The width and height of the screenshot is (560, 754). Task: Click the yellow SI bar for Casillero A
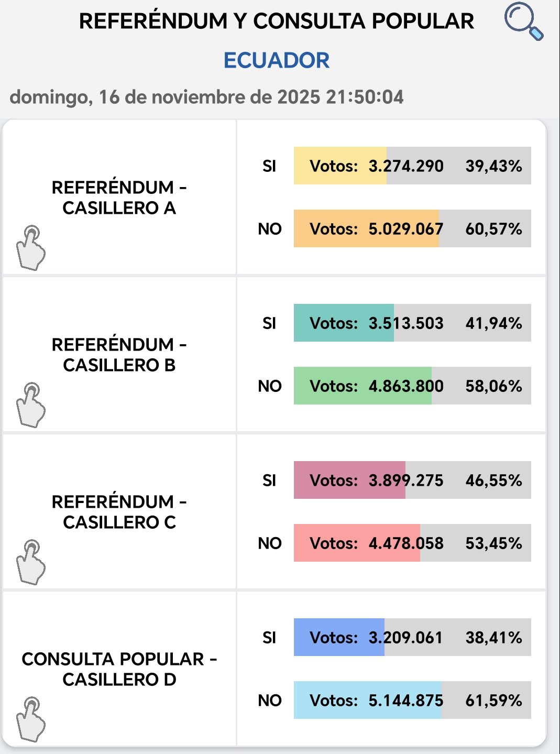pyautogui.click(x=341, y=166)
